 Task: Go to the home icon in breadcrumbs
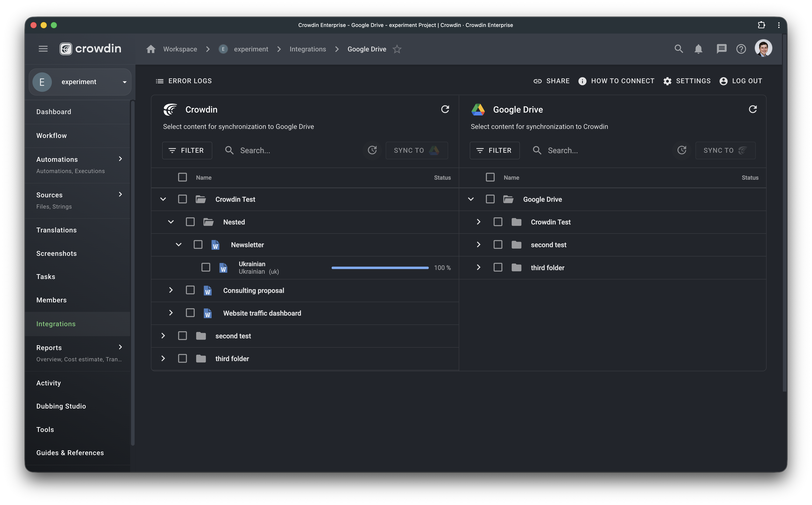(151, 49)
